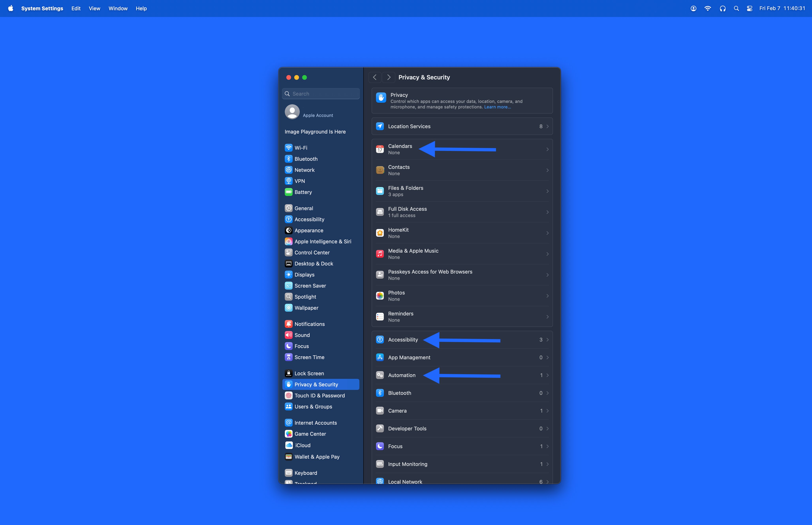Open the View menu
This screenshot has width=812, height=525.
point(94,8)
